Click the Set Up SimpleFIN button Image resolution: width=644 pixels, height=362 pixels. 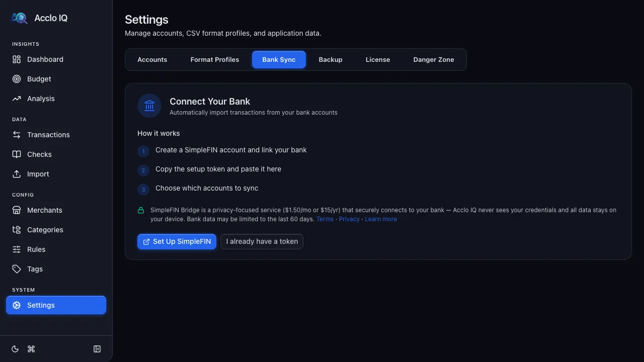177,241
